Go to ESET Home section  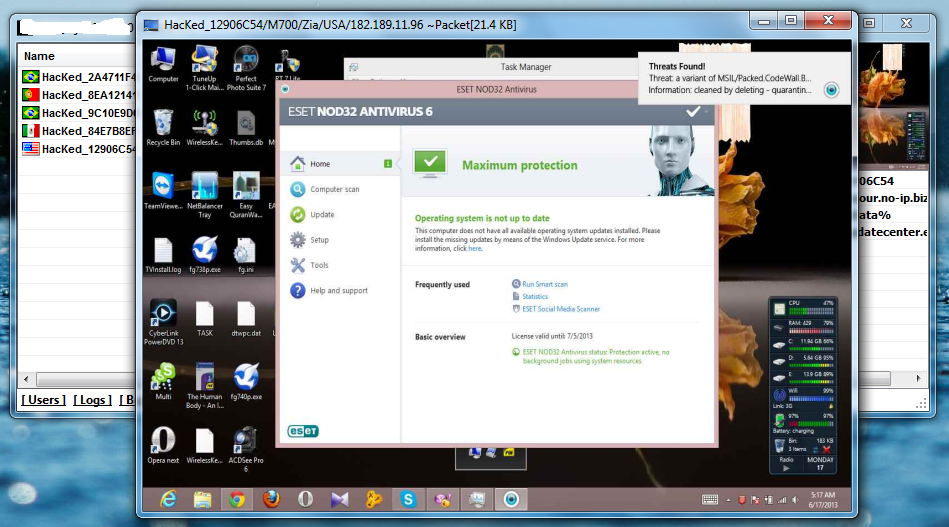coord(340,163)
